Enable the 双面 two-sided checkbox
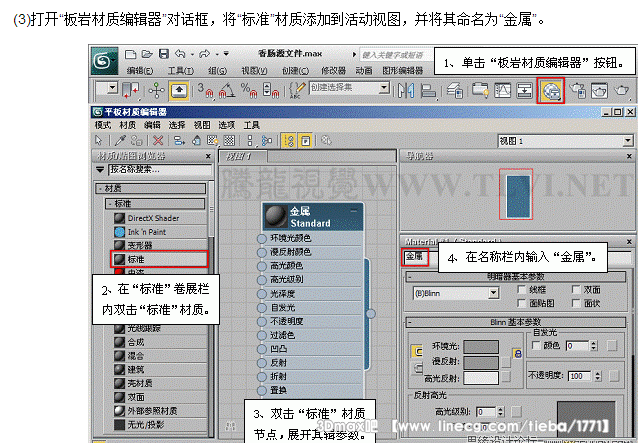 (576, 290)
